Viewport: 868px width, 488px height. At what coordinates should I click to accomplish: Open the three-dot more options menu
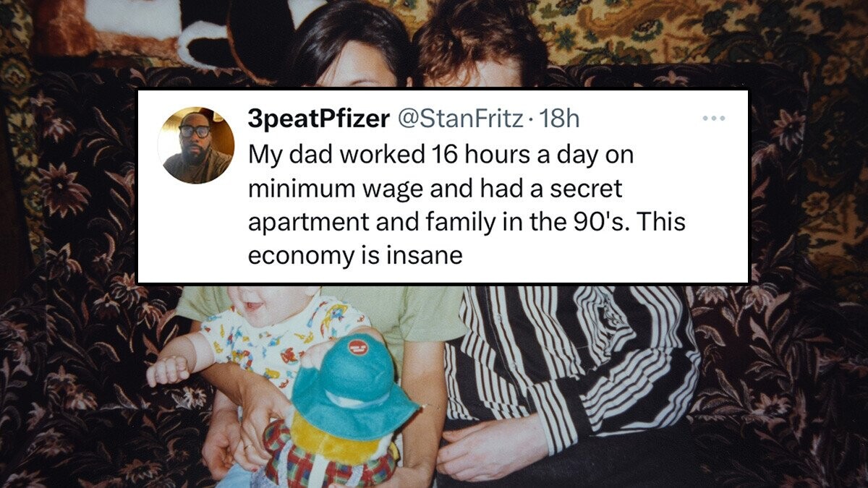[x=714, y=117]
